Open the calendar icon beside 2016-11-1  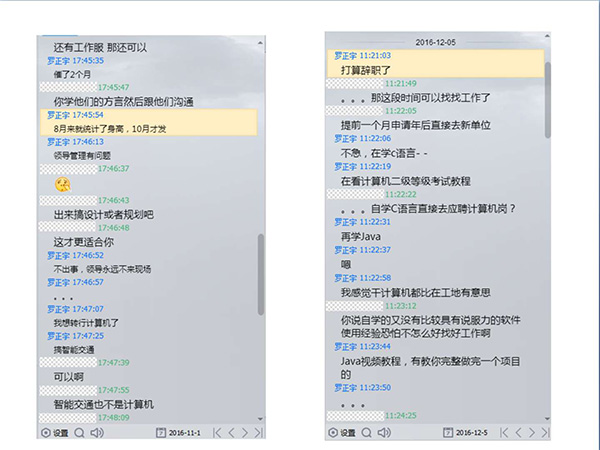pos(161,433)
